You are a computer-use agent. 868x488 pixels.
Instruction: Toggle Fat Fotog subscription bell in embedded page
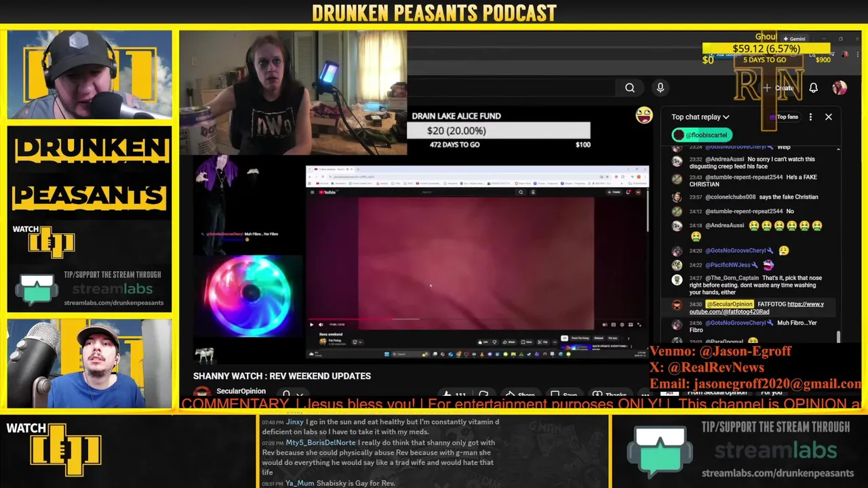click(355, 342)
